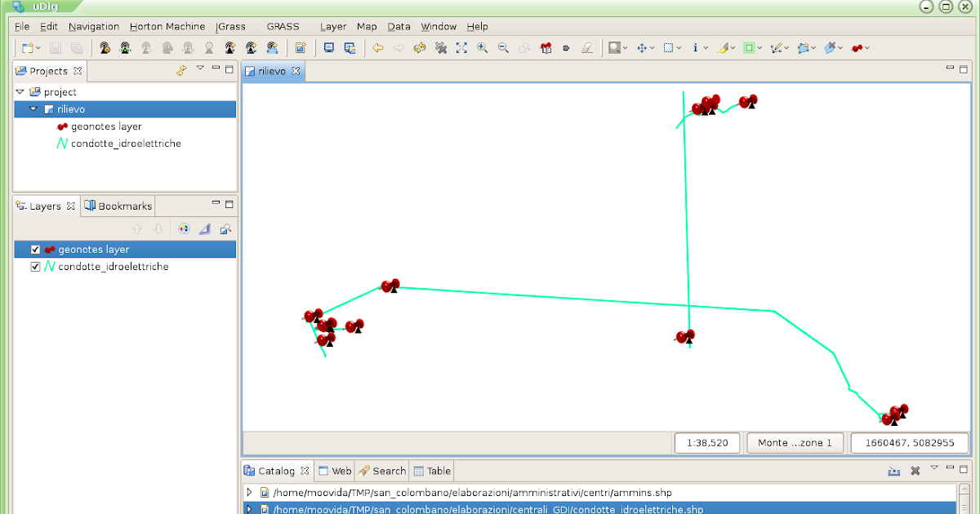Image resolution: width=980 pixels, height=514 pixels.
Task: Select the box selection tool
Action: [x=670, y=47]
